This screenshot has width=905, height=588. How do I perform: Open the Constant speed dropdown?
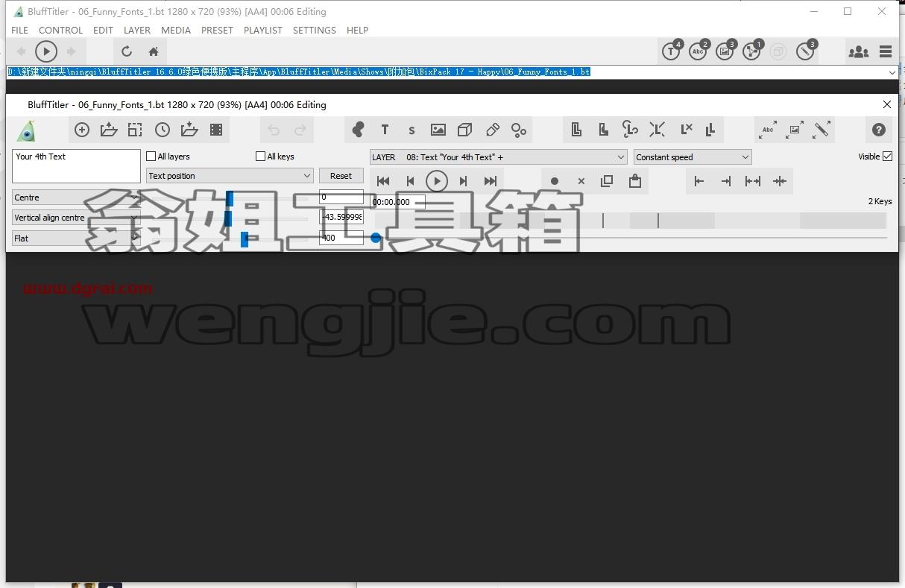(693, 157)
